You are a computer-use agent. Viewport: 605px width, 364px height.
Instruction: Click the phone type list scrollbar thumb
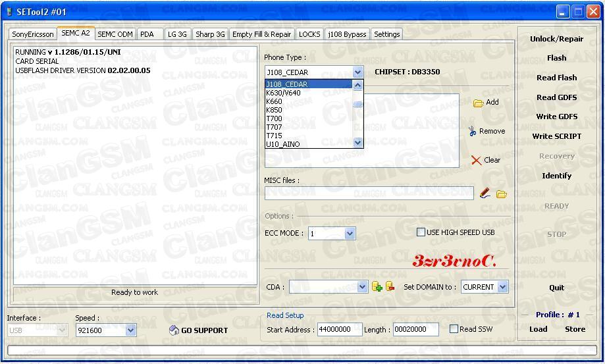click(x=357, y=104)
